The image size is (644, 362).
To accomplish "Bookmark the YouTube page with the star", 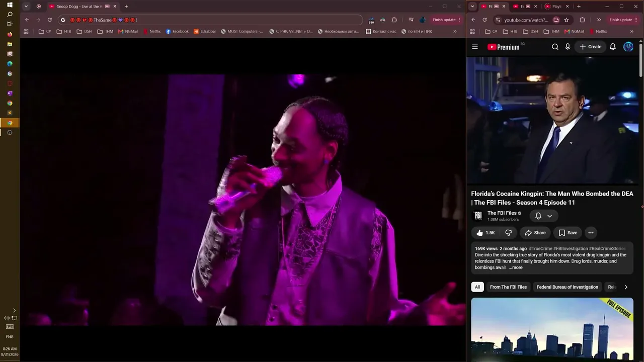I will tap(567, 20).
